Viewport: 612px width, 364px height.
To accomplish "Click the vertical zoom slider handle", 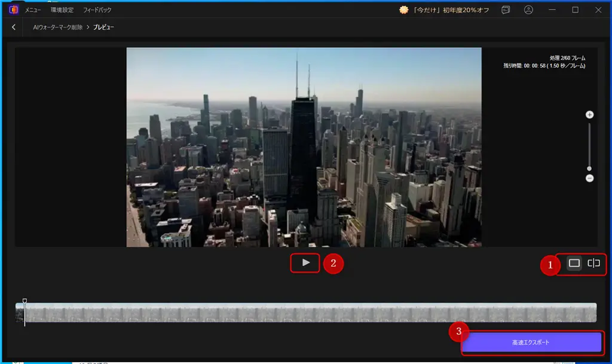I will coord(589,169).
